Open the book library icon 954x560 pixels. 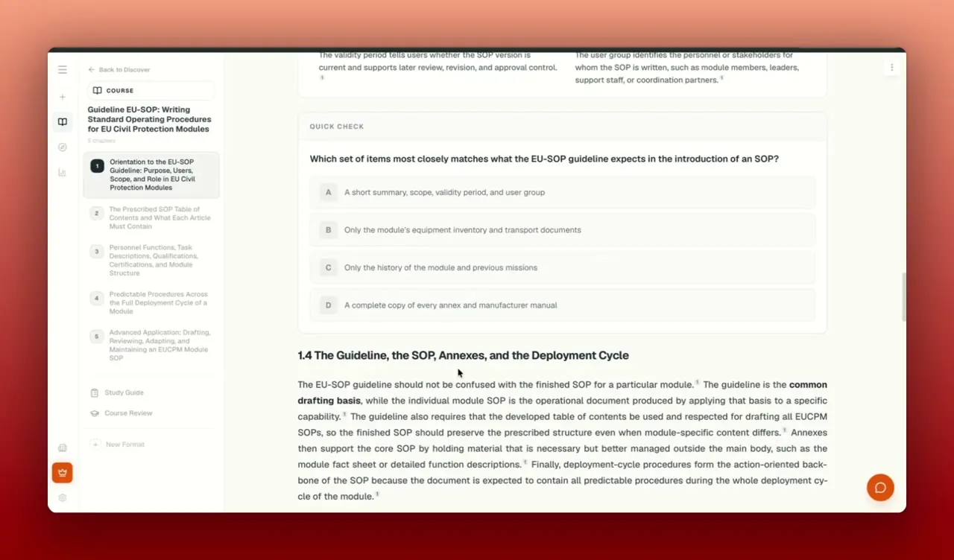63,122
